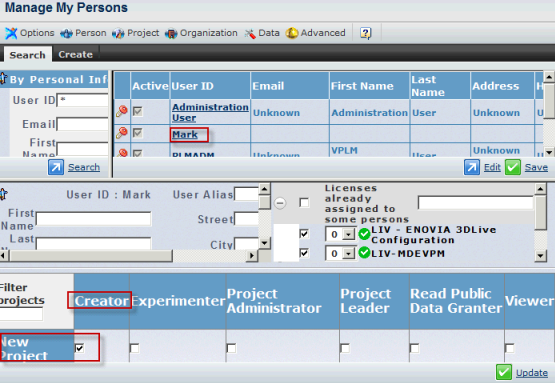Toggle the licenses already assigned checkbox
Screen dimensions: 555x383
click(304, 202)
